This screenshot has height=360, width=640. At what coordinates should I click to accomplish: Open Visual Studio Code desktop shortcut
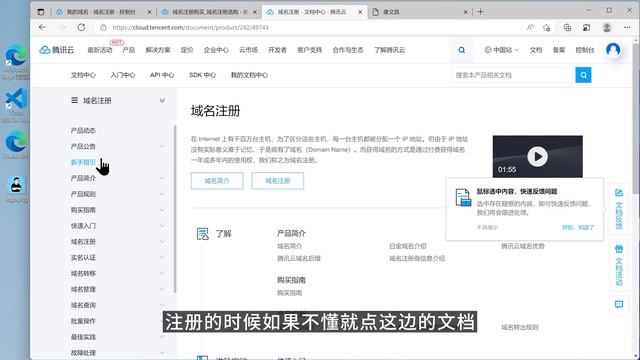pyautogui.click(x=16, y=105)
